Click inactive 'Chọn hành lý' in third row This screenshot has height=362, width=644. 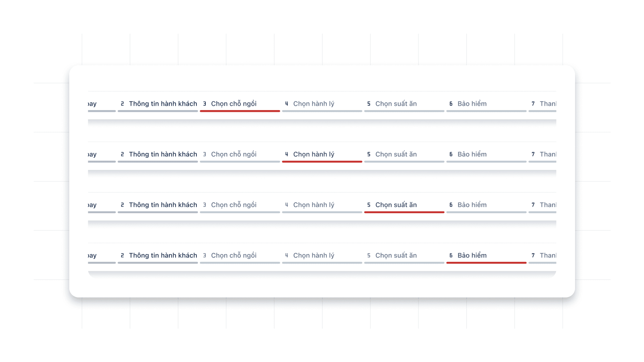[x=314, y=205]
